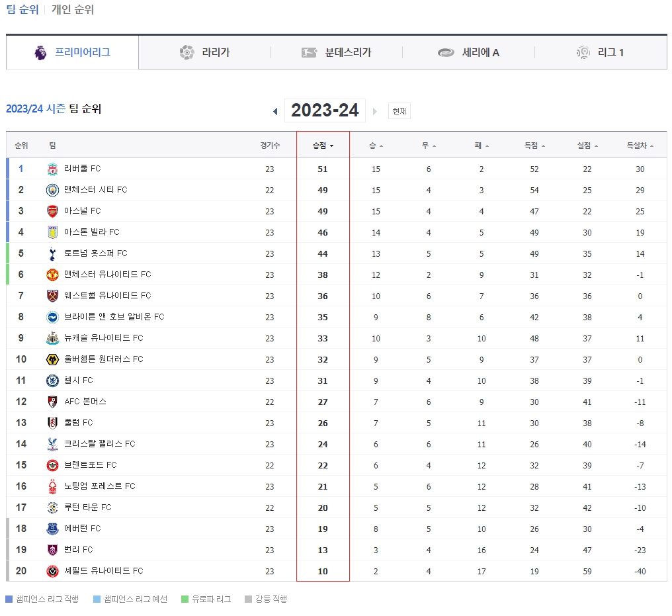Open 팀 순위 ranking view
Screen dimensions: 672x616
(x=22, y=9)
